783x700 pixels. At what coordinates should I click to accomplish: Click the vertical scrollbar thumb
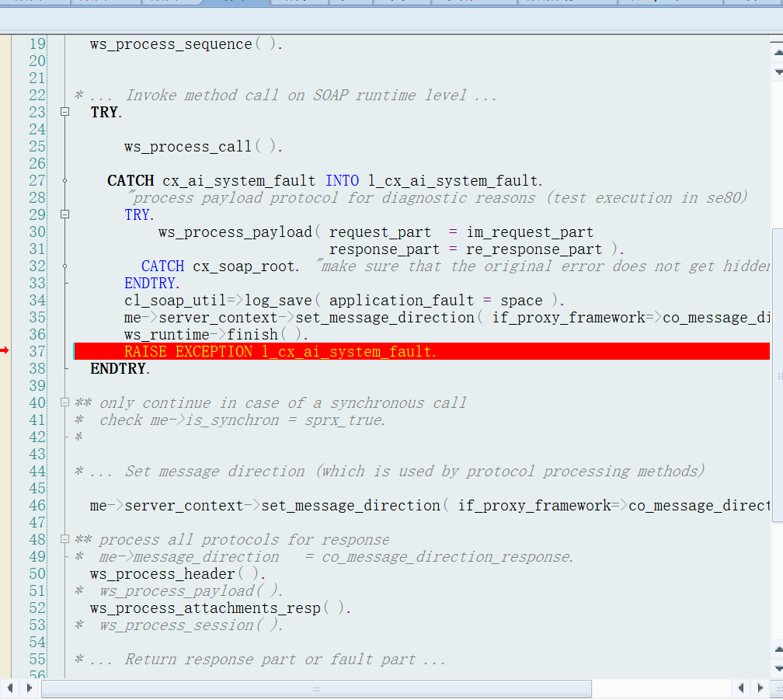point(778,375)
